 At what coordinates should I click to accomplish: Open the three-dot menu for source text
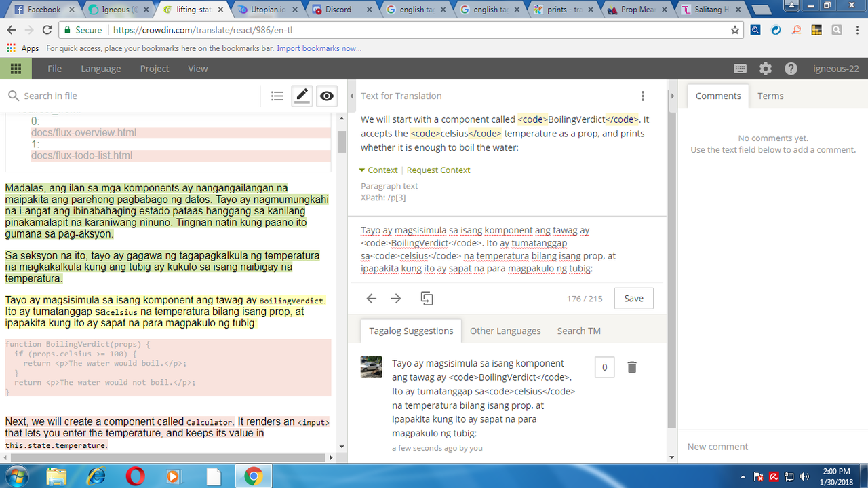643,96
